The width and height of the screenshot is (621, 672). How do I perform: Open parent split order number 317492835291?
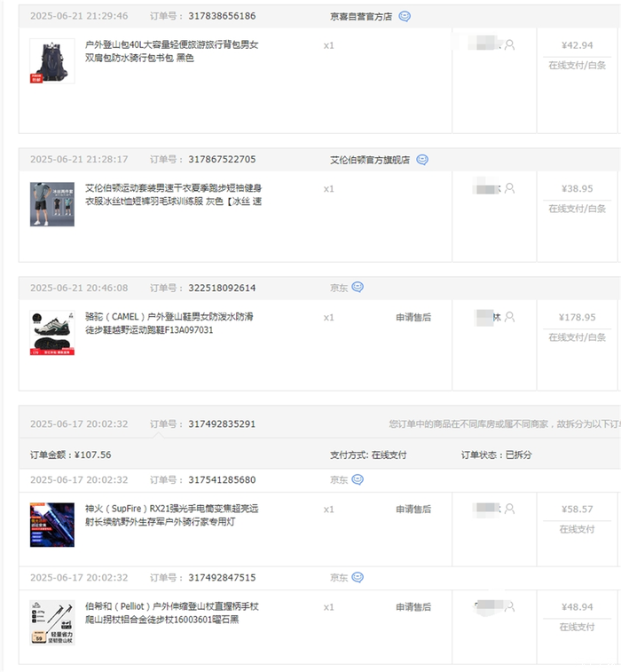click(x=222, y=423)
